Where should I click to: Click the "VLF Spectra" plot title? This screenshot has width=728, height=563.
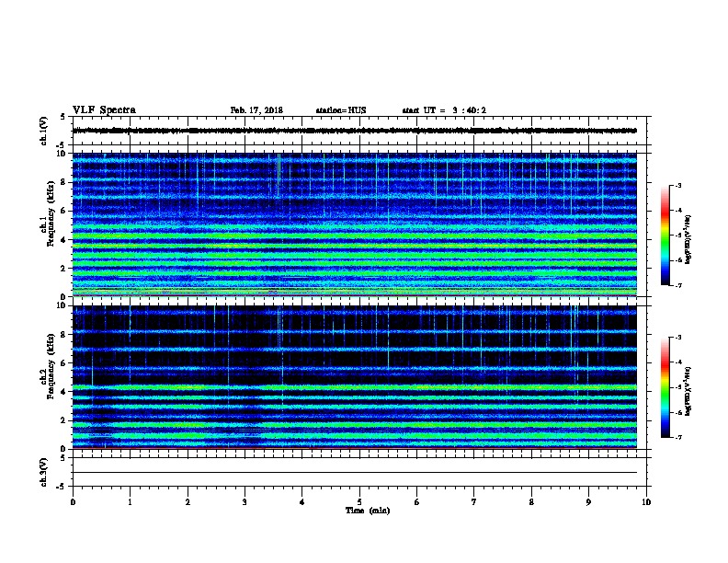click(x=104, y=110)
